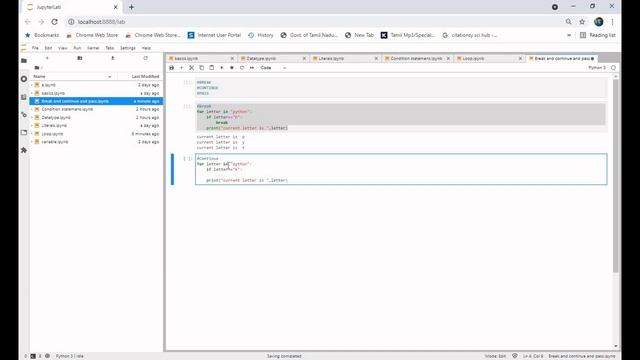This screenshot has height=360, width=640.
Task: Open a new browser tab with plus button
Action: (x=131, y=7)
